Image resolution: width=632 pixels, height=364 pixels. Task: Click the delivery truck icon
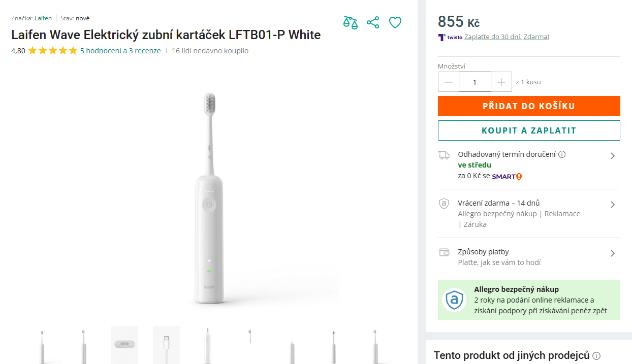tap(445, 154)
